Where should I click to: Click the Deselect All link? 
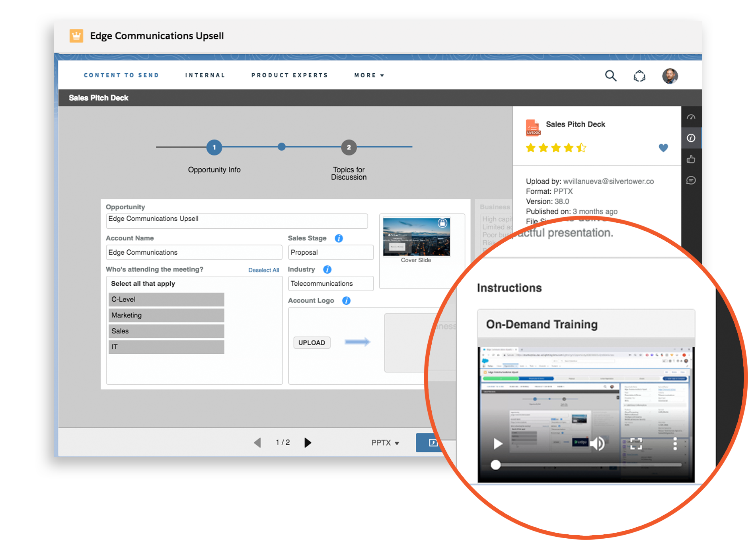[x=263, y=270]
